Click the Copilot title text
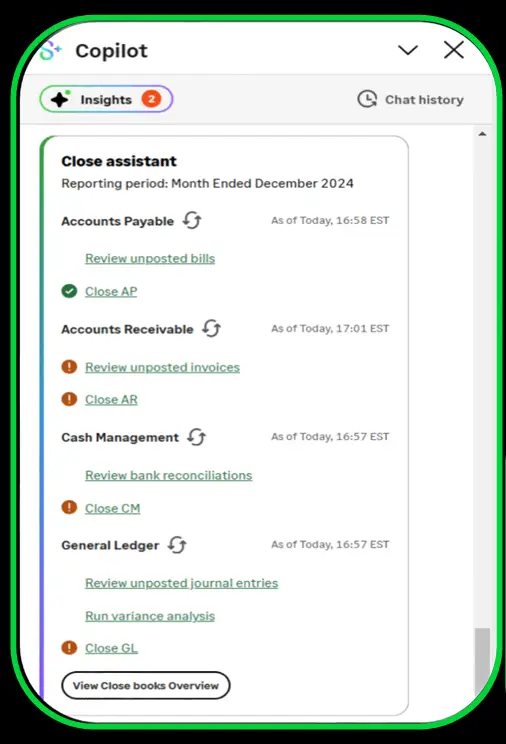Viewport: 506px width, 744px height. 112,51
